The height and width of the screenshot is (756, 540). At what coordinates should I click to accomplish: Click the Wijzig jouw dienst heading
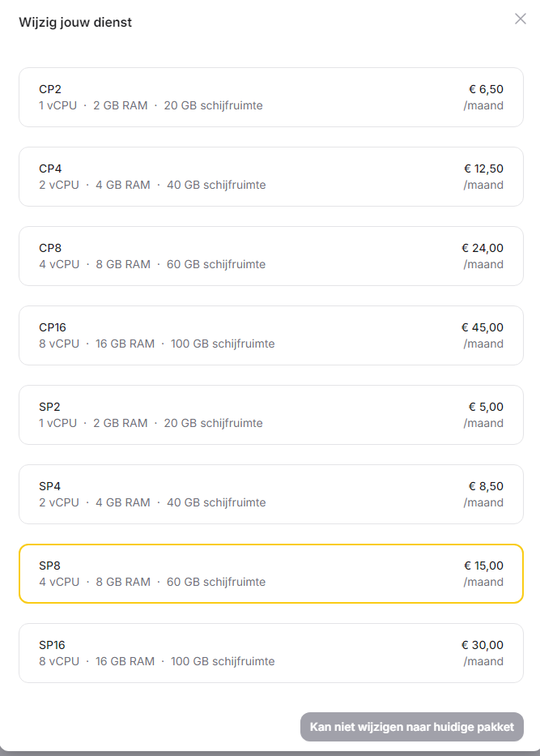[75, 22]
